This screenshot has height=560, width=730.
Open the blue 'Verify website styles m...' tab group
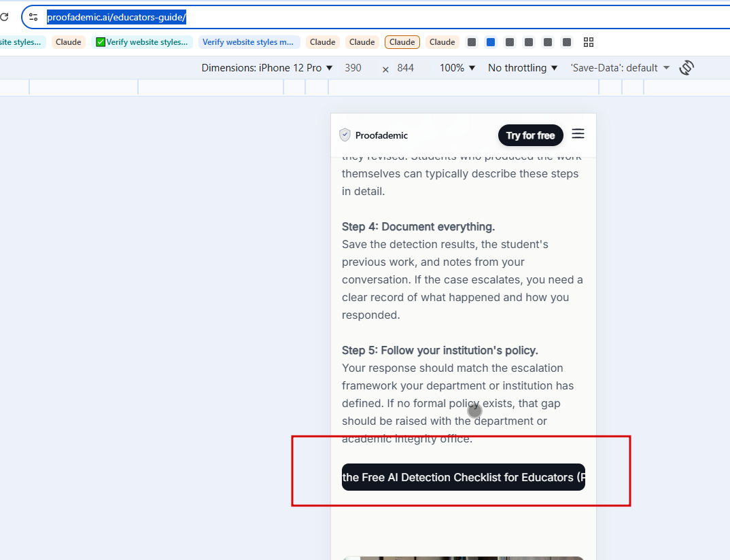(x=248, y=42)
